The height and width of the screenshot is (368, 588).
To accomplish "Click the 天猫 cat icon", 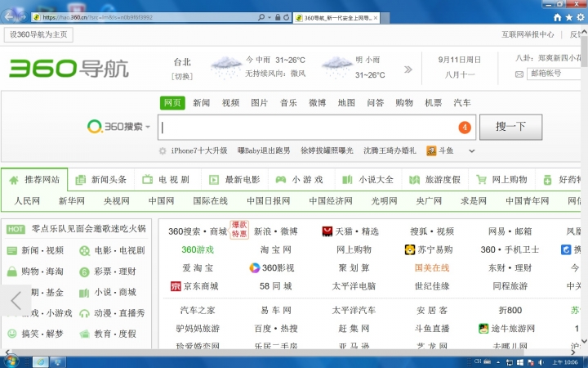I will coord(327,231).
